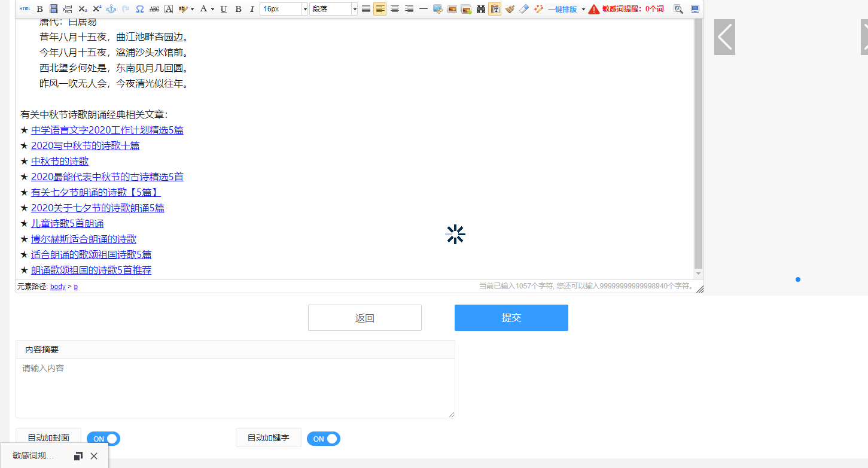868x468 pixels.
Task: Toggle the 自动加封面 switch
Action: point(103,439)
